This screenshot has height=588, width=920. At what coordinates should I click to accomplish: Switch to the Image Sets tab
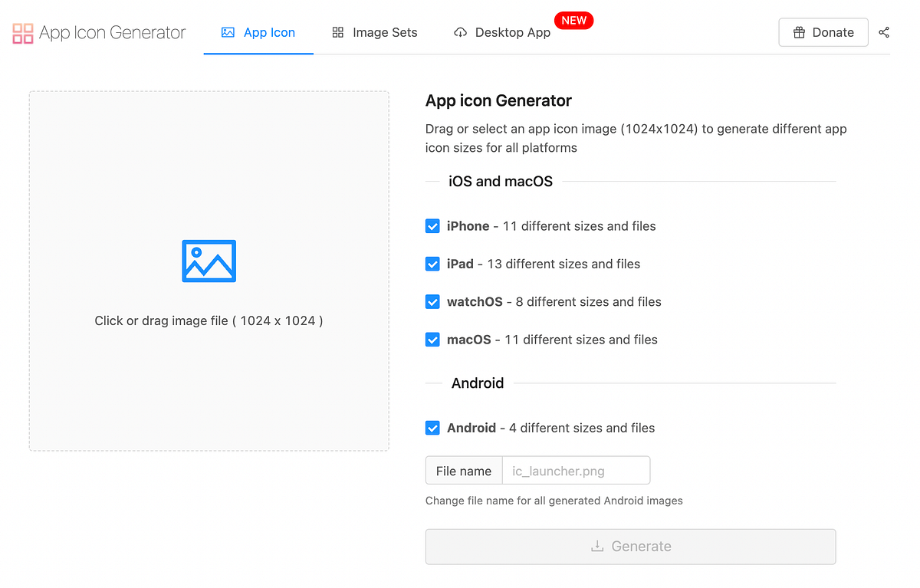coord(373,32)
